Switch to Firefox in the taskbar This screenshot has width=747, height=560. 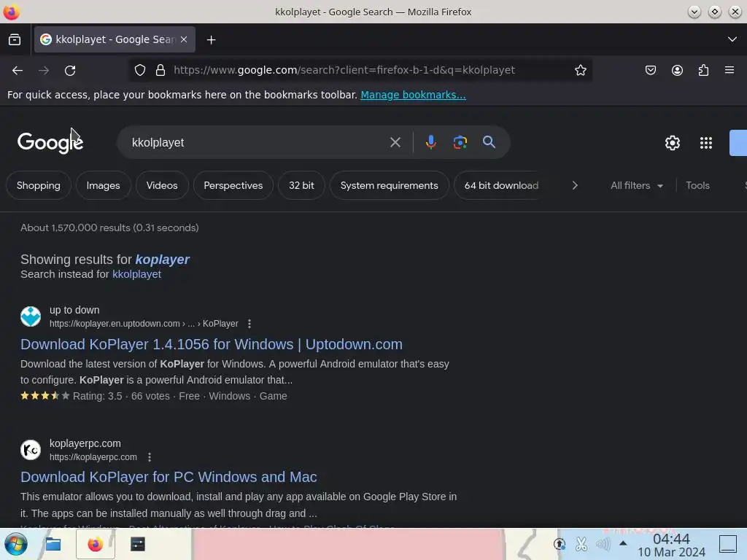click(96, 544)
